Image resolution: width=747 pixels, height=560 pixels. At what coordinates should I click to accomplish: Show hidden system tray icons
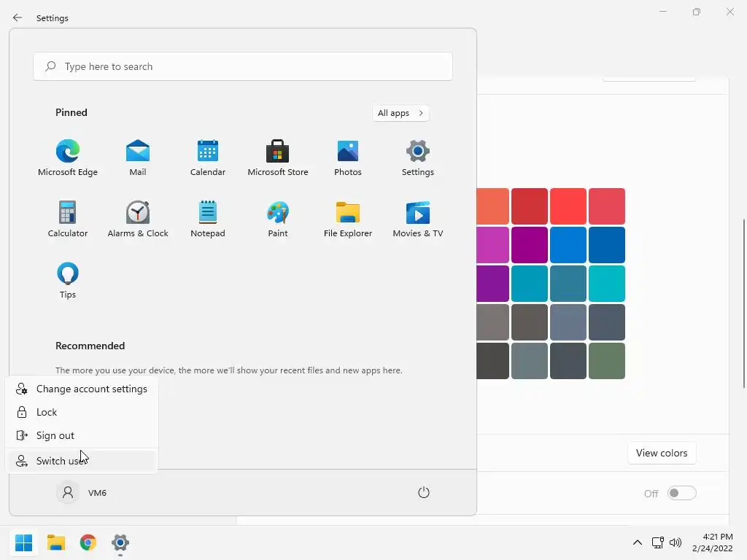click(638, 542)
